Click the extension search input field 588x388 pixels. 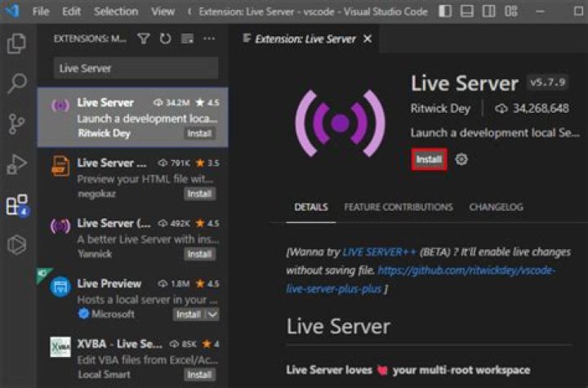(x=136, y=69)
